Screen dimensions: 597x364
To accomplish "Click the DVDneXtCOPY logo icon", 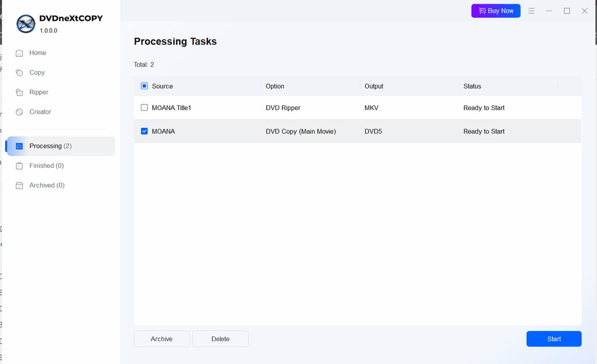I will coord(26,24).
